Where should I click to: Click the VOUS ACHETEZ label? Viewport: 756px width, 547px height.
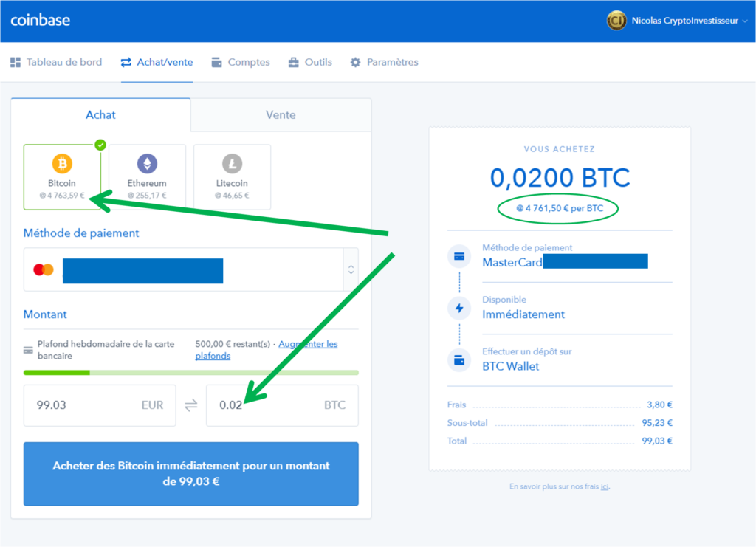560,149
